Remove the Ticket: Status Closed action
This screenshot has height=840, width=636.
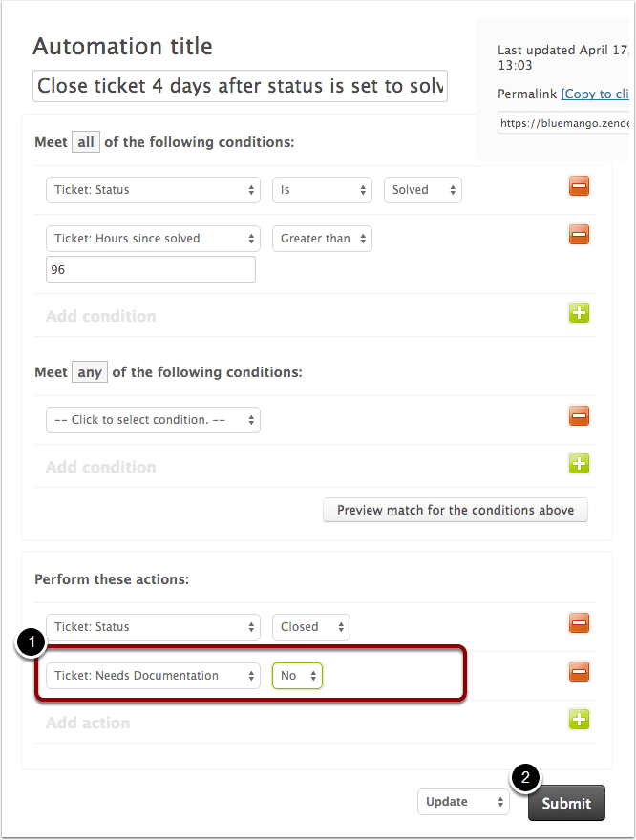tap(579, 623)
